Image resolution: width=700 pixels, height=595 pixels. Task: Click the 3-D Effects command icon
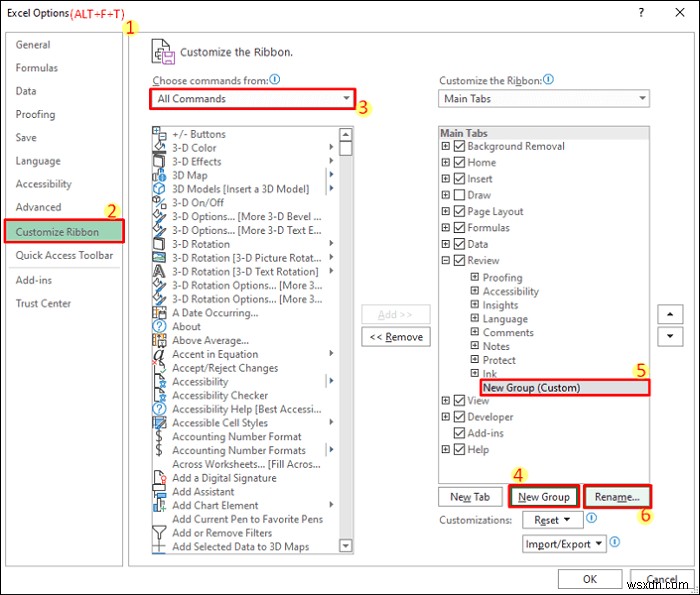(x=159, y=162)
